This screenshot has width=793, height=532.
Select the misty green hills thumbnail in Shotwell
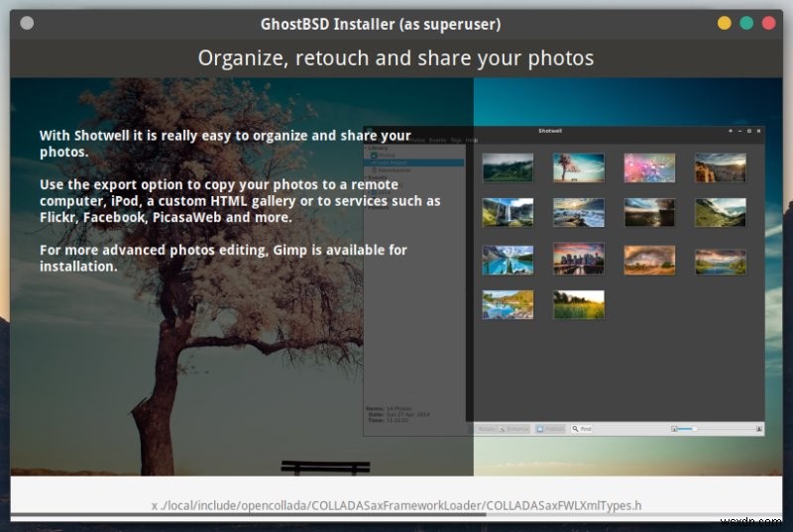click(x=508, y=167)
